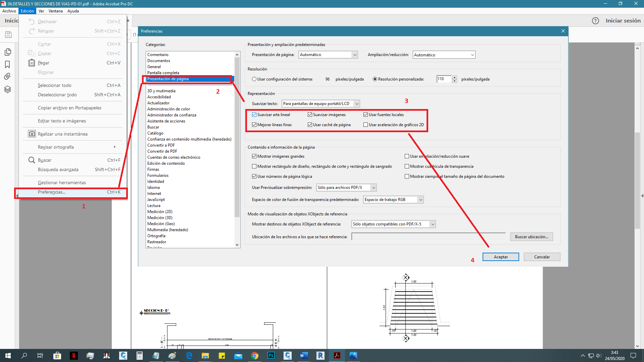Open the Ampliación/reducción dropdown
The height and width of the screenshot is (362, 644).
[472, 54]
